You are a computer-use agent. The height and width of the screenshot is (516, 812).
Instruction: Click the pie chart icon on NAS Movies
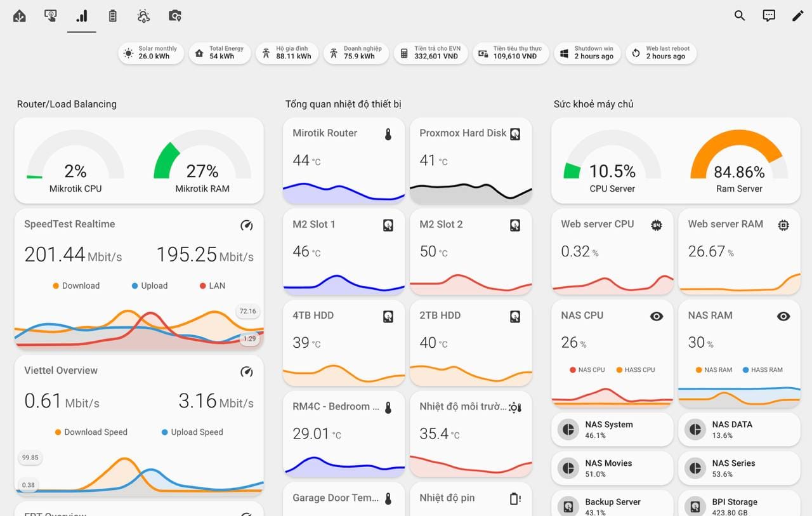click(x=569, y=468)
